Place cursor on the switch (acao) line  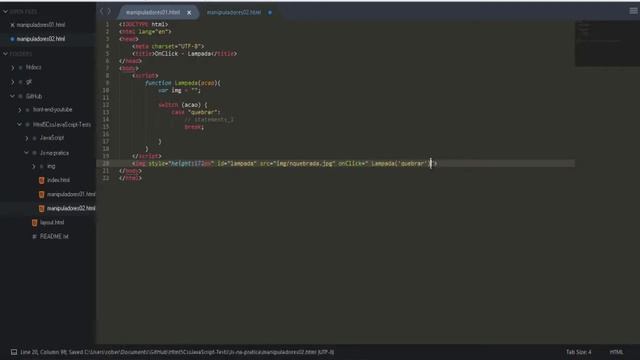[x=183, y=105]
